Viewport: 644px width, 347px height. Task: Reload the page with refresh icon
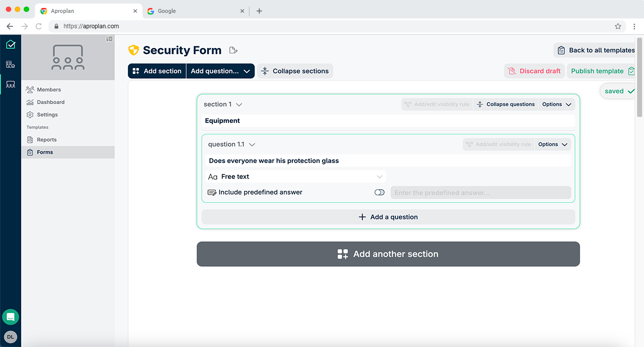click(39, 26)
